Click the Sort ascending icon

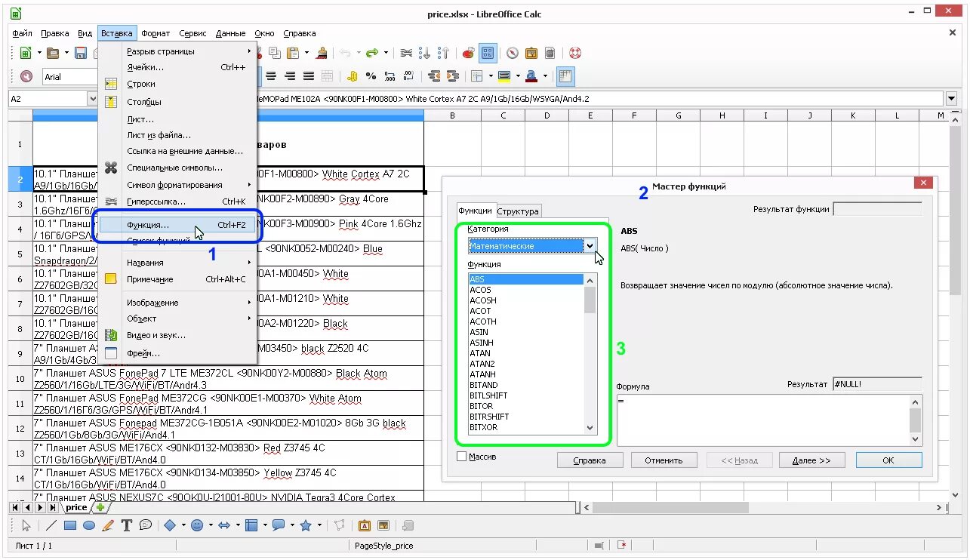tap(426, 53)
